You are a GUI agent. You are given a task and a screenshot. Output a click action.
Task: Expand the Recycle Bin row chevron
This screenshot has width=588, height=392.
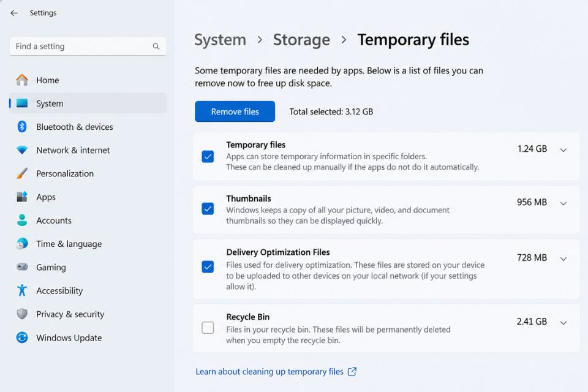pyautogui.click(x=563, y=323)
